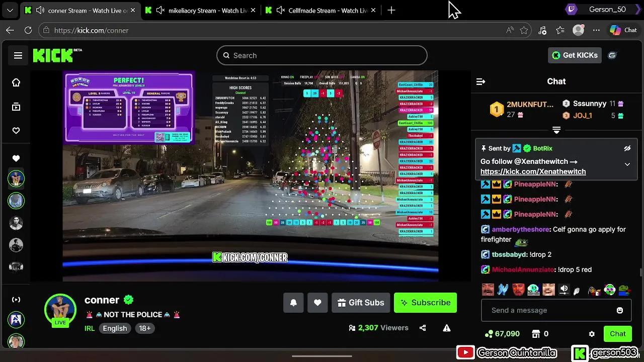Expand the chat leaderboard handle

pos(556,130)
